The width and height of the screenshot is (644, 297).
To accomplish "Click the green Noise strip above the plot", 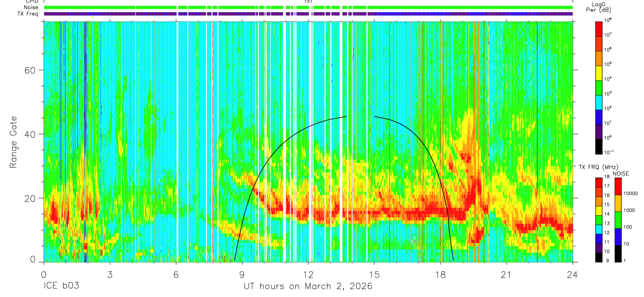I will (x=308, y=7).
